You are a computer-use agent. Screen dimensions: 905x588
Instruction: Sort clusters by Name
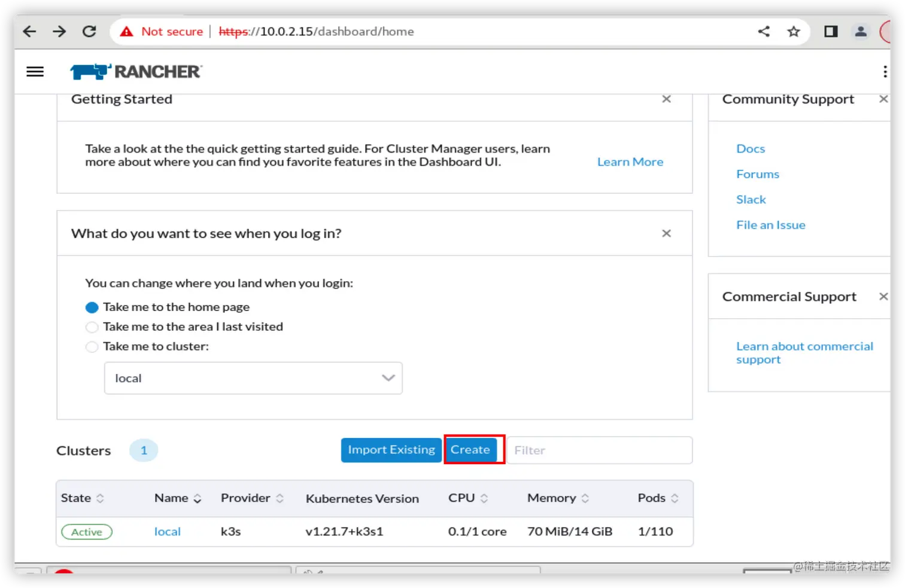178,498
